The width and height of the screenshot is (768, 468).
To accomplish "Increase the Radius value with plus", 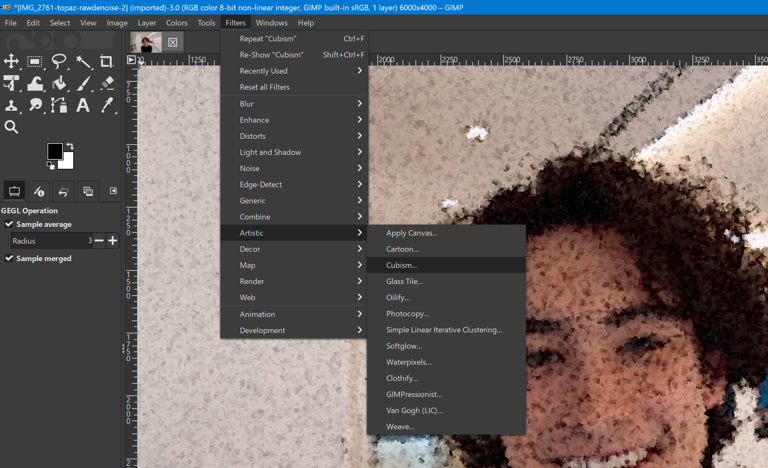I will (113, 241).
